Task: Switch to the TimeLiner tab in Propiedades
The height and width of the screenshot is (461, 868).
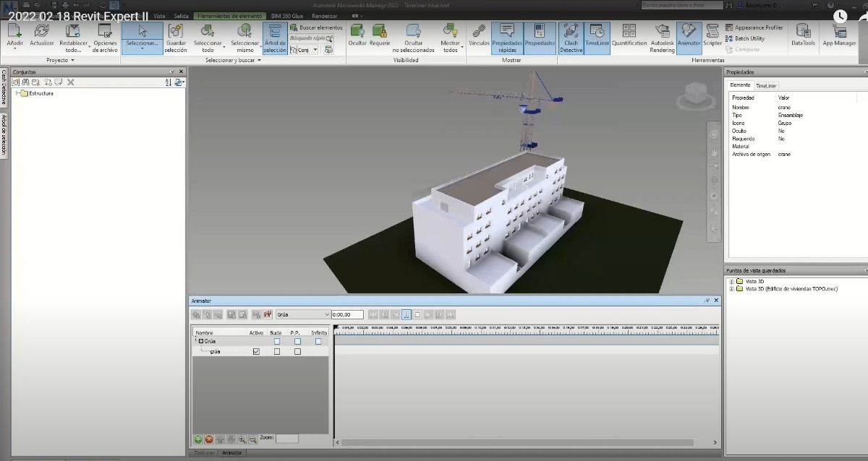Action: coord(765,85)
